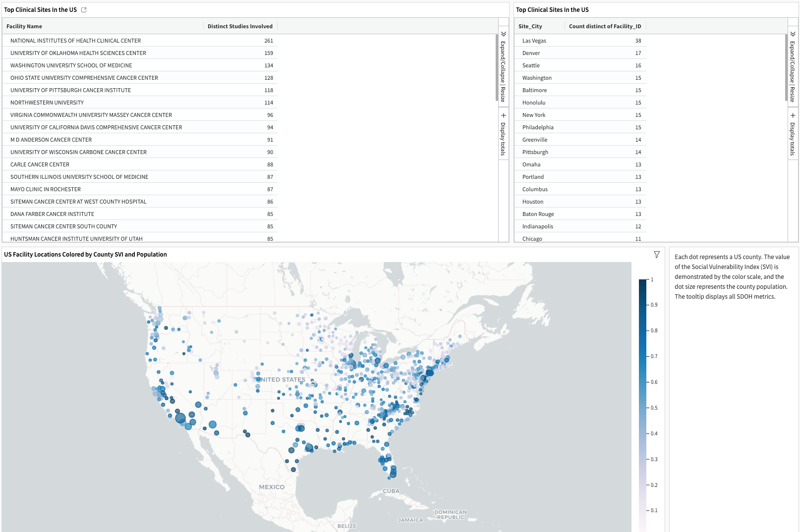Select Omaha city row
This screenshot has width=800, height=532.
tap(580, 164)
